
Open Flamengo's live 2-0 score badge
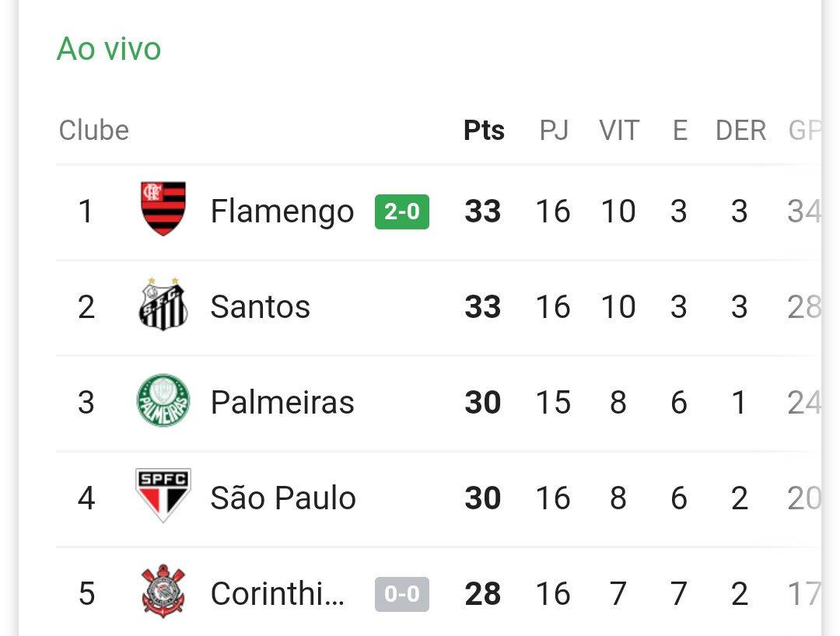point(402,211)
